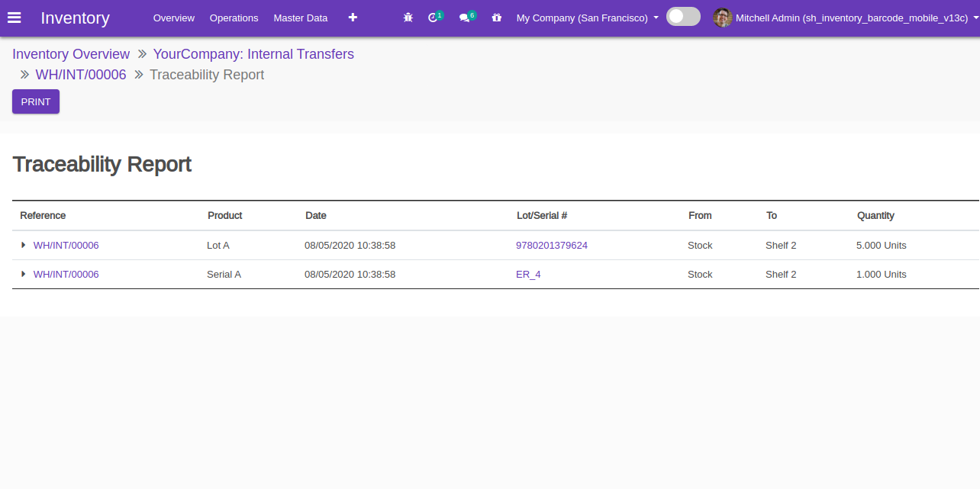Click the gift icon in navbar

click(x=497, y=18)
